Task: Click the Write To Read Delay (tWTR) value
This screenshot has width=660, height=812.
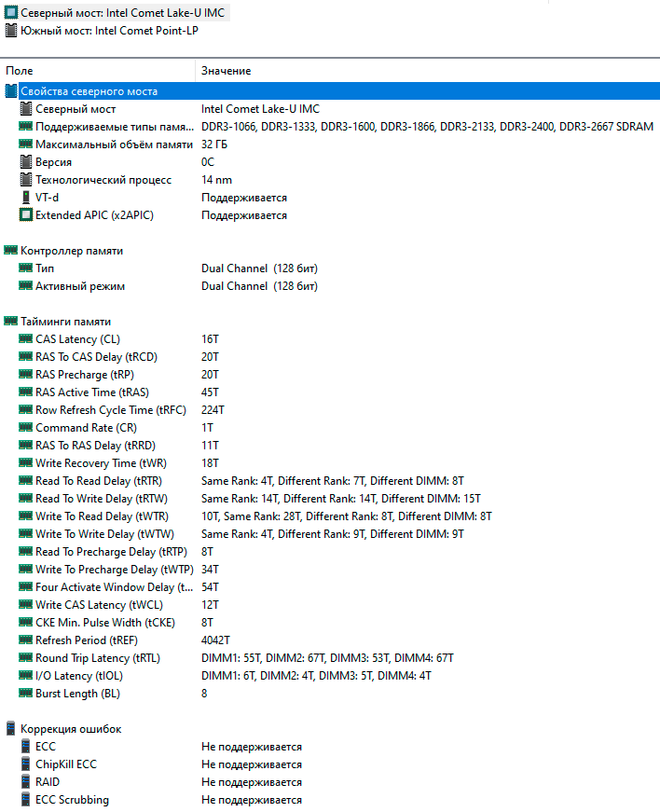Action: pos(346,516)
